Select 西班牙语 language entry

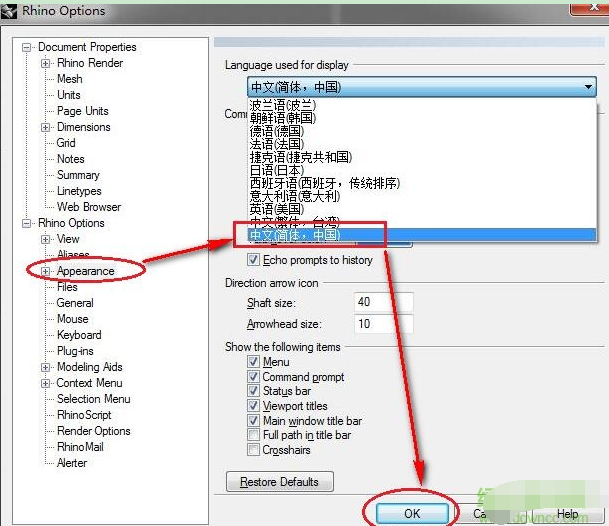pyautogui.click(x=422, y=183)
